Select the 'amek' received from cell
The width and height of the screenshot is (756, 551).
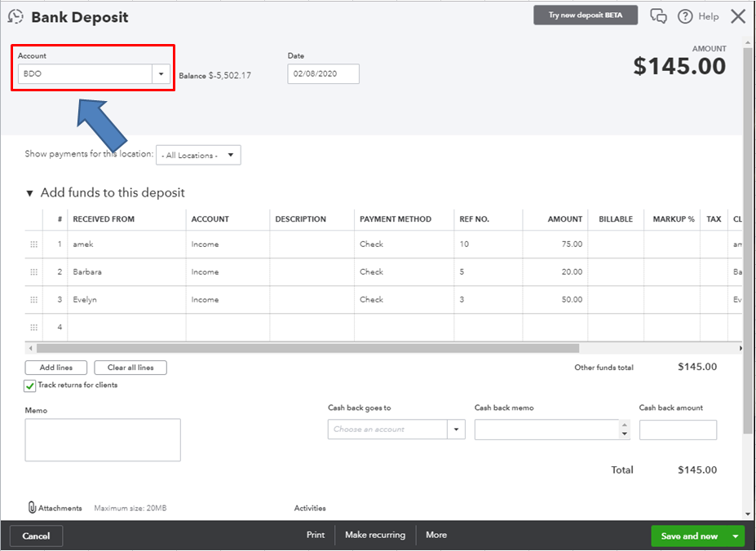click(x=126, y=245)
